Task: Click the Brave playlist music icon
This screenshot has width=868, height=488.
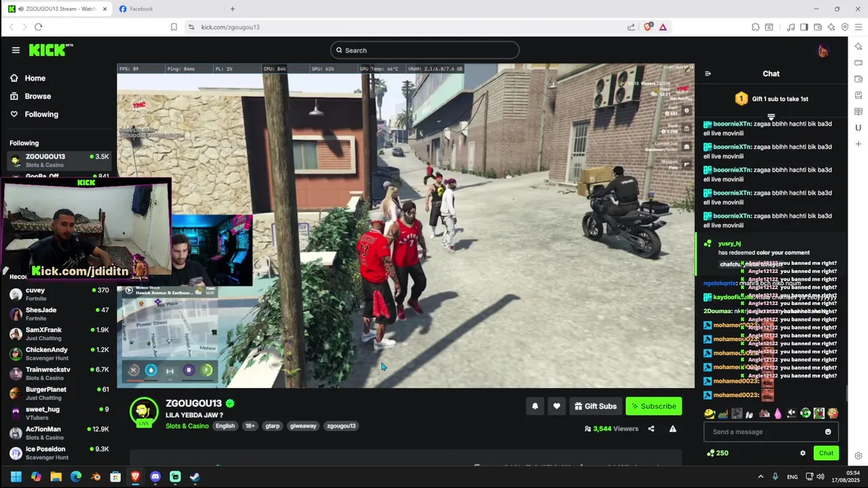Action: click(791, 27)
